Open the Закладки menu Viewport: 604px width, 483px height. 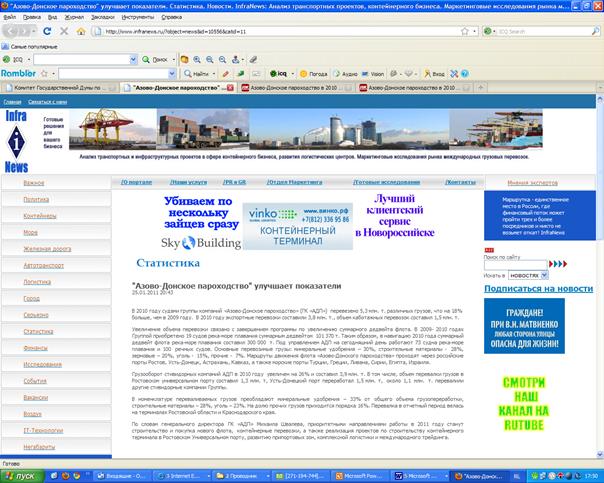[102, 17]
